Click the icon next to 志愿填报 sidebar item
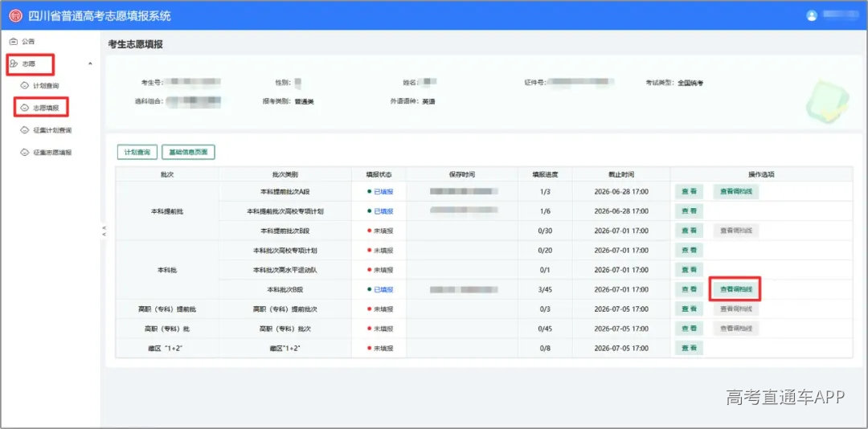868x429 pixels. coord(24,108)
